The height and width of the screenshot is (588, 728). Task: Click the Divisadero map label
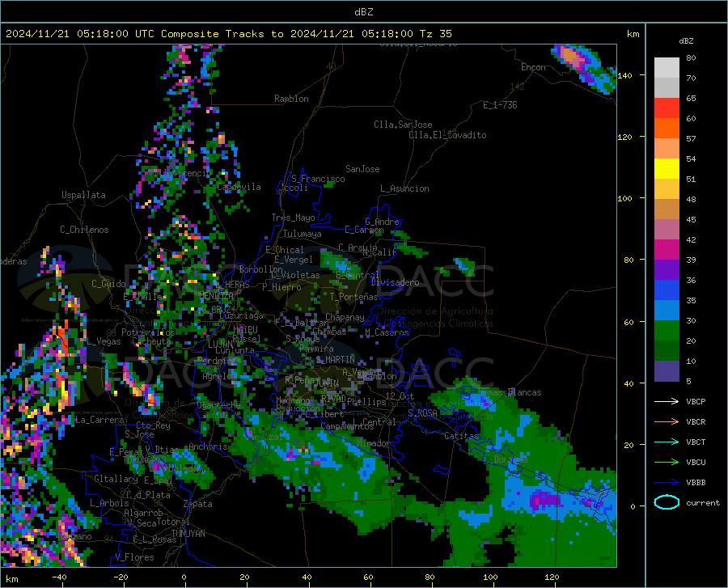coord(395,282)
